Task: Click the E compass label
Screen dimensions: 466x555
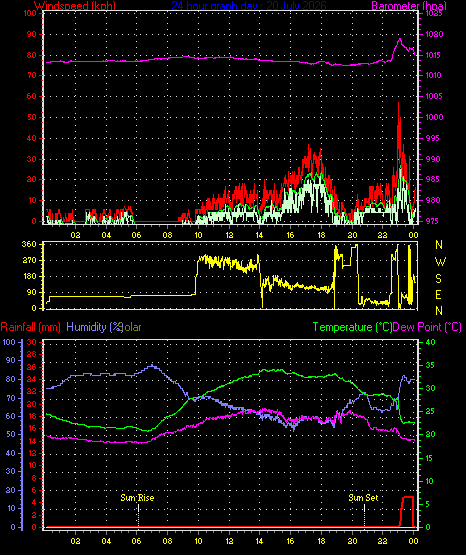Action: [x=438, y=295]
